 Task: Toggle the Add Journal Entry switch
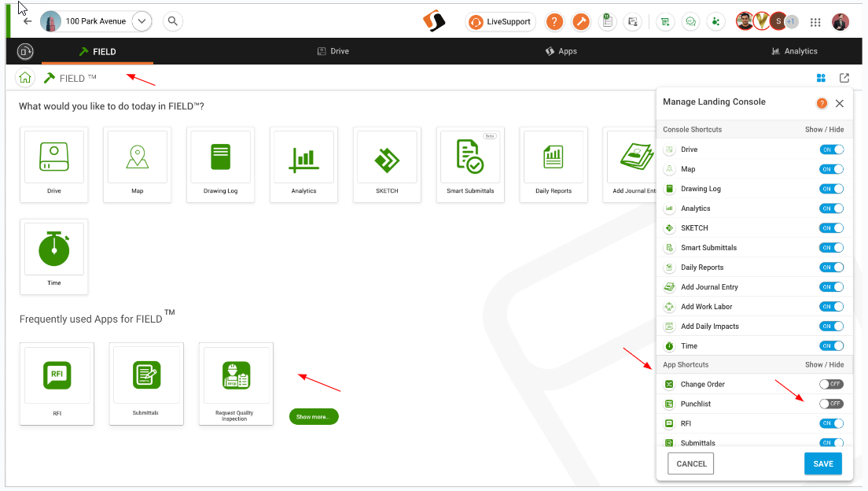(832, 287)
